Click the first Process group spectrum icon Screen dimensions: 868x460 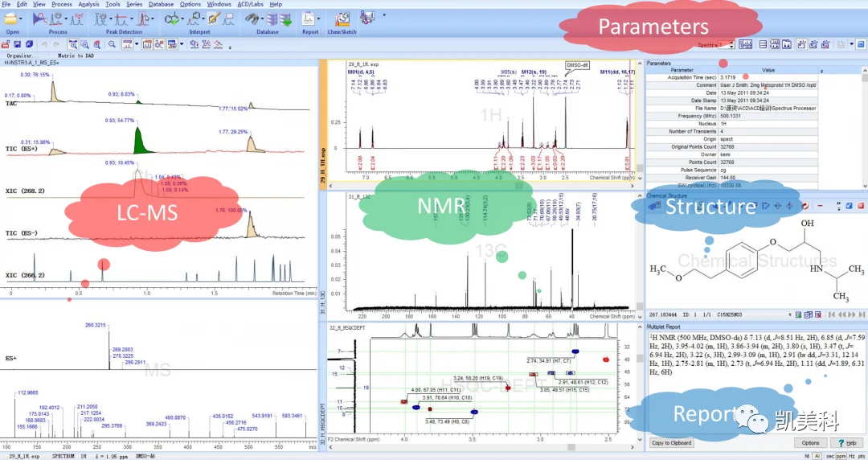(39, 18)
